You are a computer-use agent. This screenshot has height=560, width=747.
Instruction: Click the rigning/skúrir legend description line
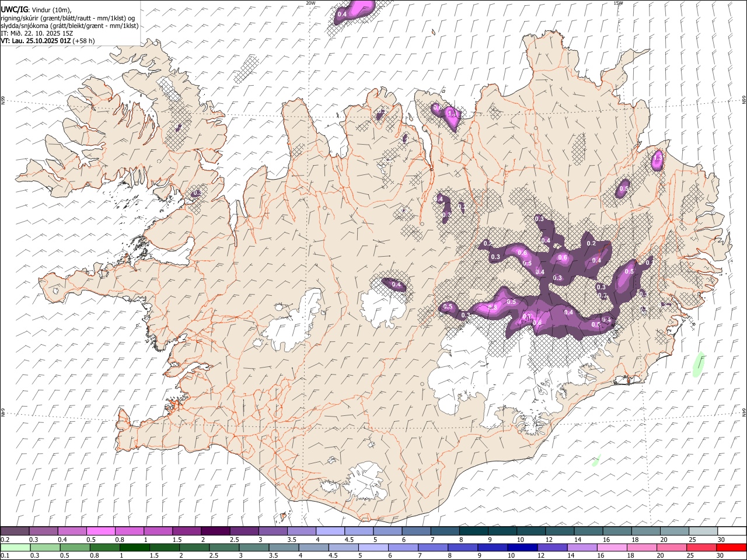(x=68, y=17)
